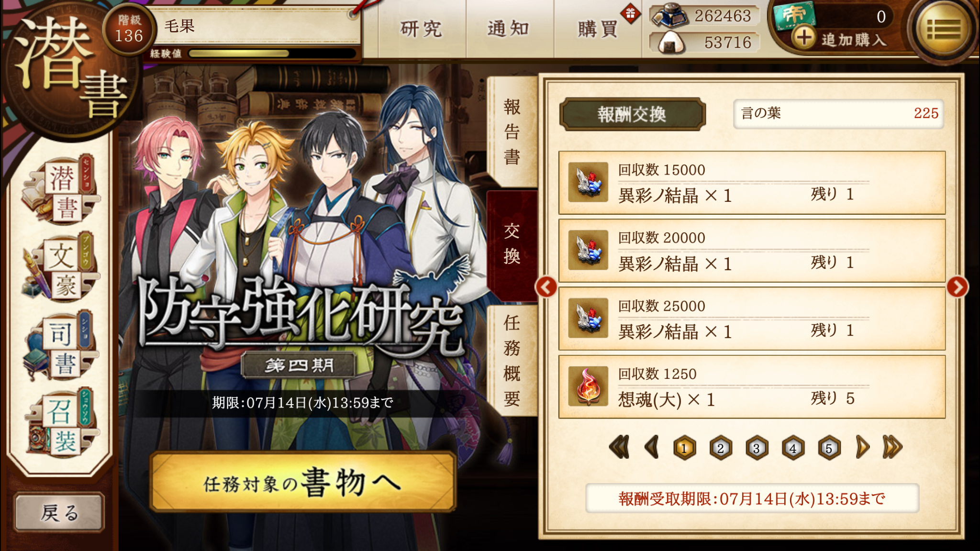Viewport: 980px width, 551px height.
Task: Select the 想魂(大) flame reward icon
Action: point(588,386)
